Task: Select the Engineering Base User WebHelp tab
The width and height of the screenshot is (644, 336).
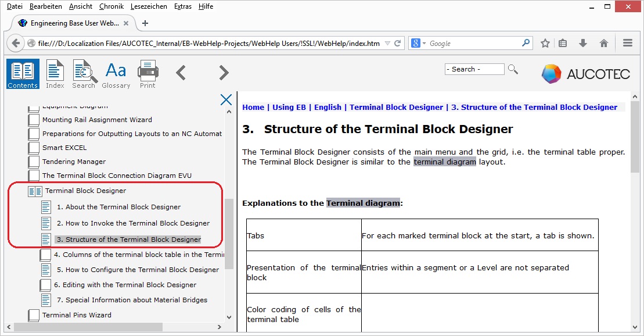Action: [74, 23]
